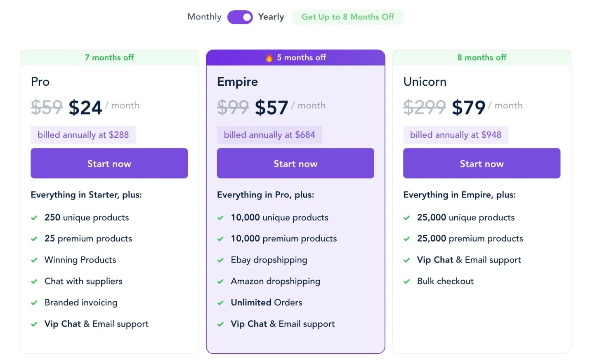Click the Monthly label next to the switch
Viewport: 614px width, 364px height.
point(204,17)
